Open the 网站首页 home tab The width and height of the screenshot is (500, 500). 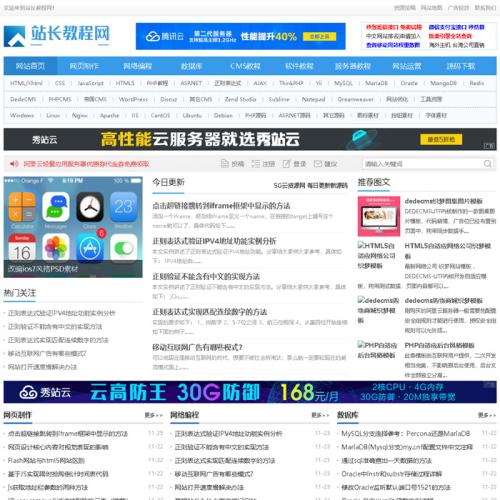tap(30, 66)
